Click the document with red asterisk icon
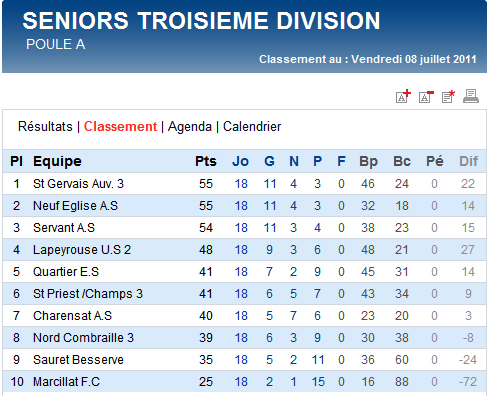Screen dimensions: 490x396 pyautogui.click(x=448, y=96)
